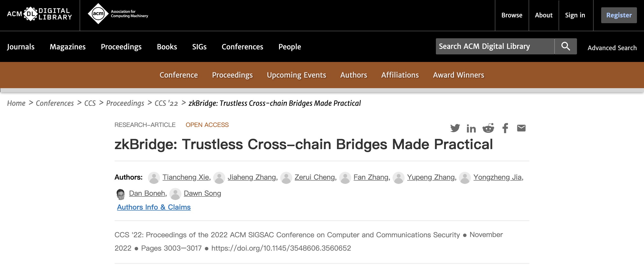Navigate to CCS '22 breadcrumb
644x267 pixels.
[166, 103]
